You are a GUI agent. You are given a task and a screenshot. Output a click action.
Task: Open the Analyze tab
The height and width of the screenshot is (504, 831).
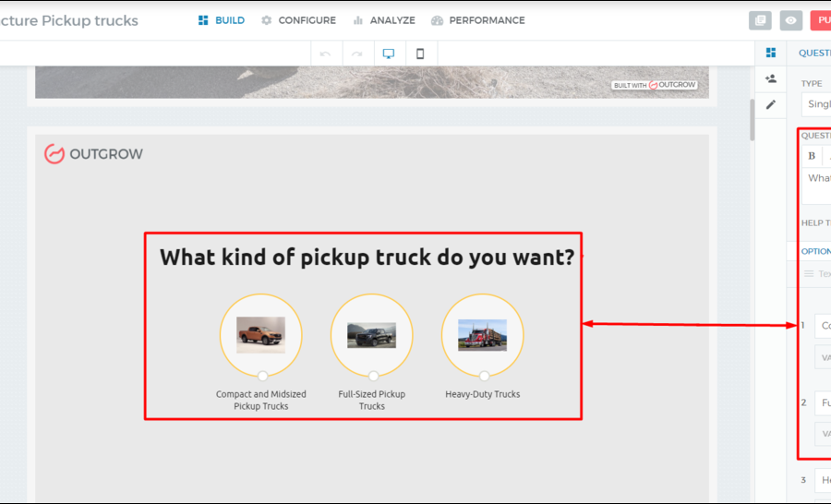[x=384, y=20]
